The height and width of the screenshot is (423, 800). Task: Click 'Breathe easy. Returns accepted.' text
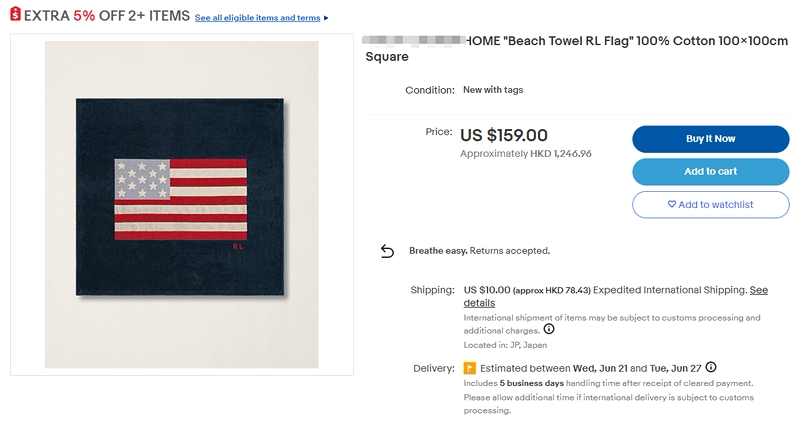pyautogui.click(x=479, y=251)
